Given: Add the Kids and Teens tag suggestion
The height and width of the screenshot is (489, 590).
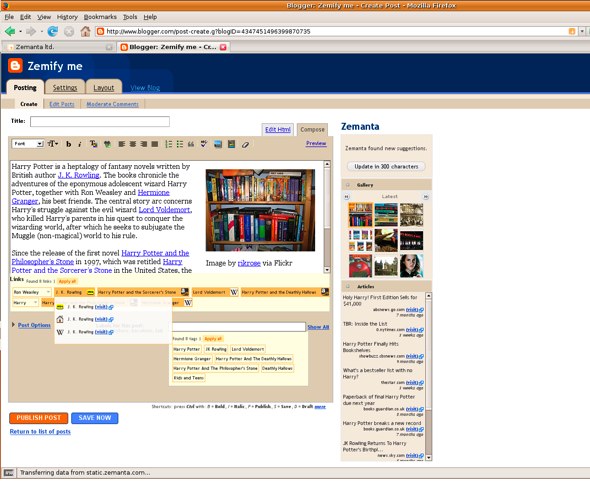Looking at the screenshot, I should click(x=189, y=378).
